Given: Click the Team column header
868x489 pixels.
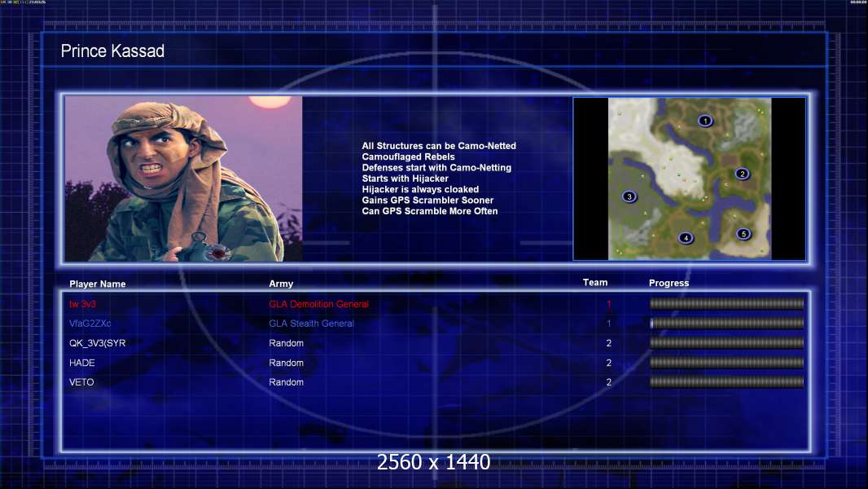Looking at the screenshot, I should (595, 283).
